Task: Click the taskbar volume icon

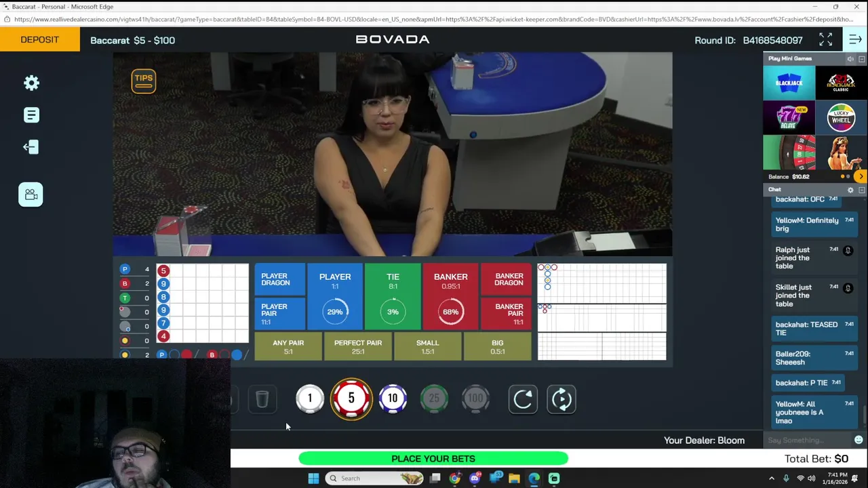Action: coord(811,479)
